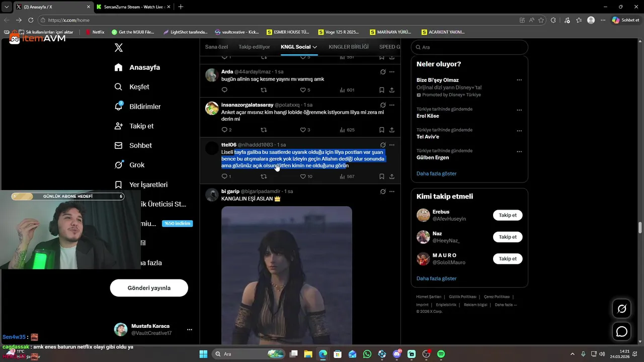Like Arda's post

303,90
